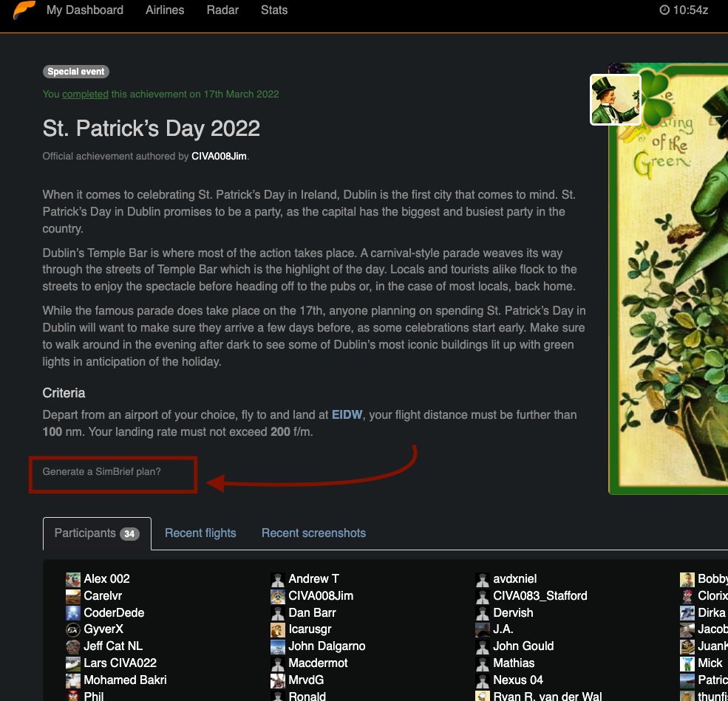Click J.A.'s avatar icon
Viewport: 728px width, 701px height.
(483, 629)
